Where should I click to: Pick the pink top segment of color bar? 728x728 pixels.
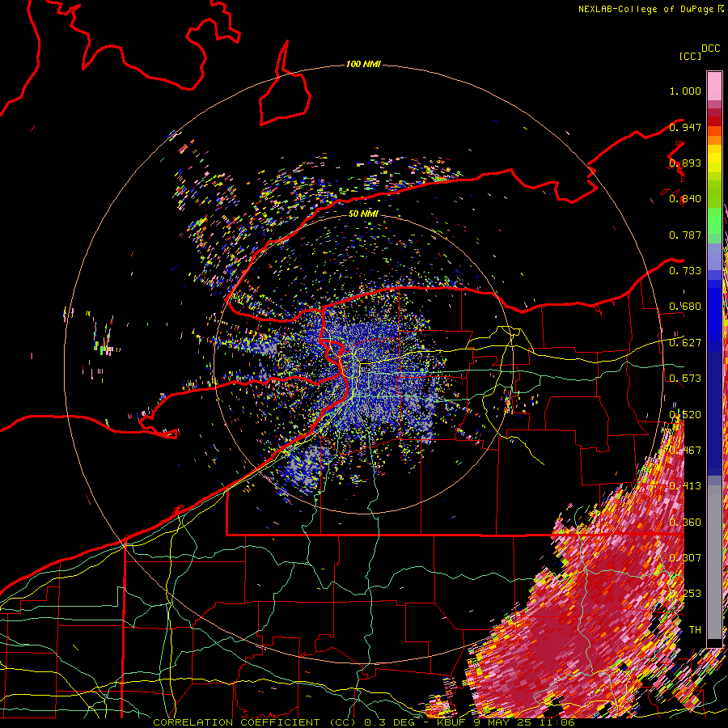pos(714,86)
